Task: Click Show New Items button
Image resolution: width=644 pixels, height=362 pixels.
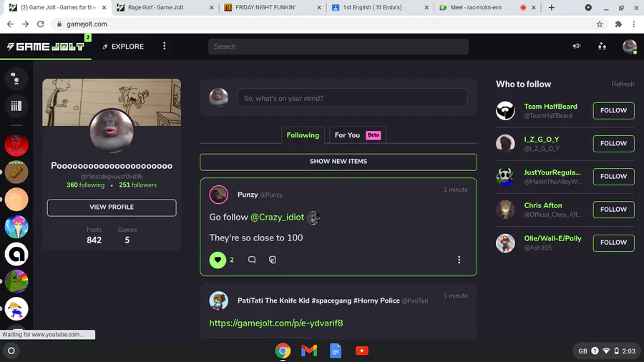Action: coord(338,162)
